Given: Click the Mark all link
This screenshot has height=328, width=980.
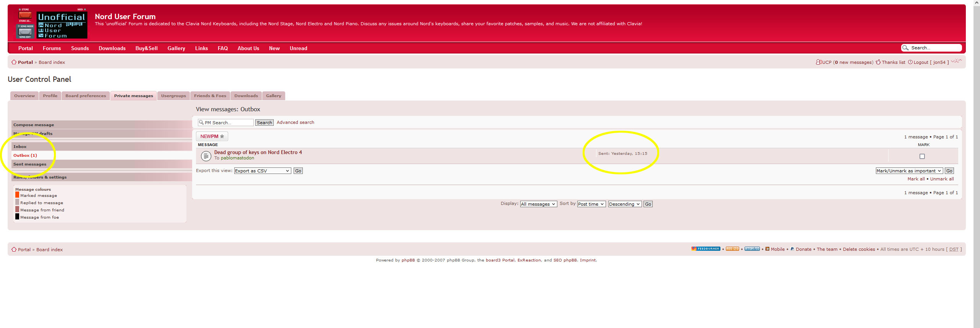Looking at the screenshot, I should (x=916, y=179).
